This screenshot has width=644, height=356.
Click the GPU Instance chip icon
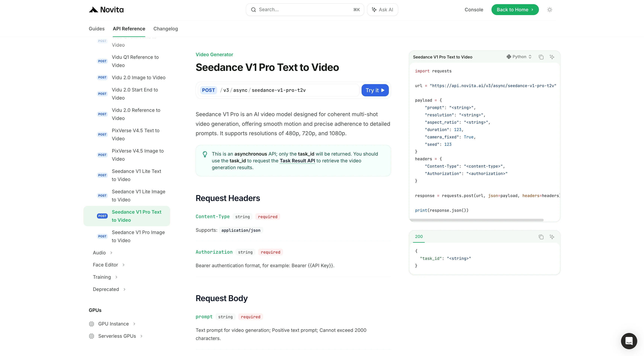pos(92,324)
